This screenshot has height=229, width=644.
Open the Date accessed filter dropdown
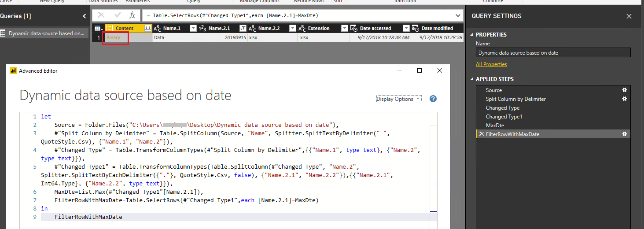pos(406,28)
